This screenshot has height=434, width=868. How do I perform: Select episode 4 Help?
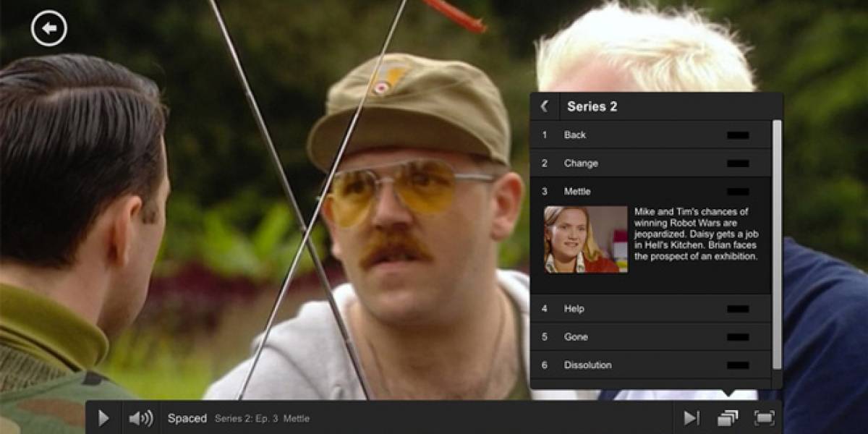(x=652, y=309)
